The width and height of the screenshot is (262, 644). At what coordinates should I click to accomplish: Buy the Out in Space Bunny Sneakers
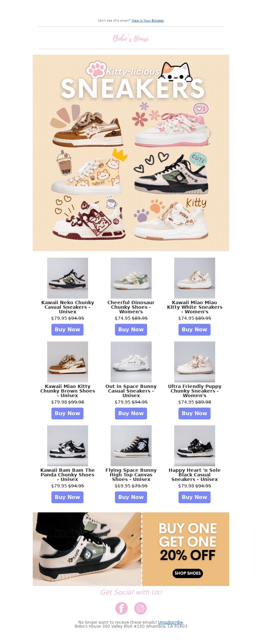coord(131,413)
